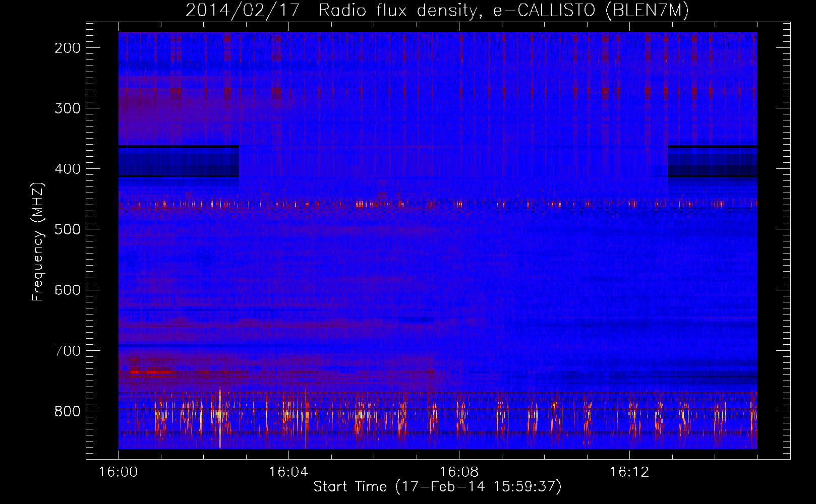816x504 pixels.
Task: Click the 'Start Time (17-Feb-14 15:59:37)' label
Action: pyautogui.click(x=437, y=487)
